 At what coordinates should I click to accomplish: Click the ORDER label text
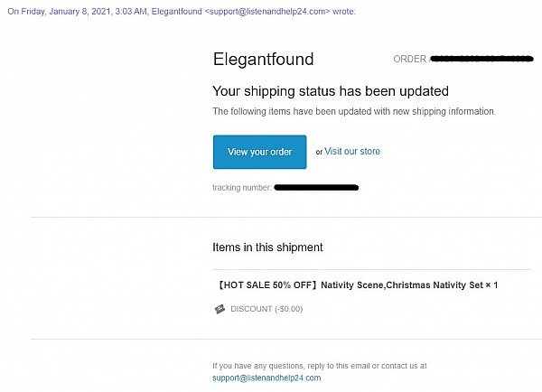pos(409,59)
